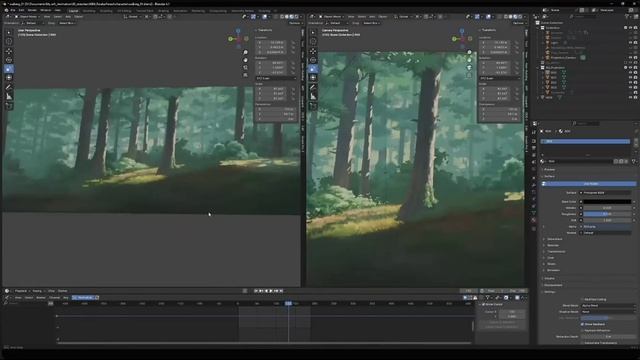This screenshot has width=640, height=360.
Task: Select the Move tool in right viewport
Action: [313, 51]
